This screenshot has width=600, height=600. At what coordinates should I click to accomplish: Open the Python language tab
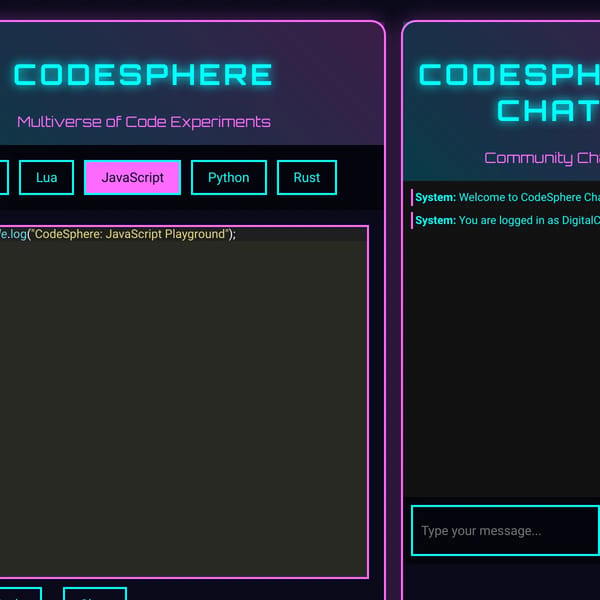pyautogui.click(x=229, y=178)
